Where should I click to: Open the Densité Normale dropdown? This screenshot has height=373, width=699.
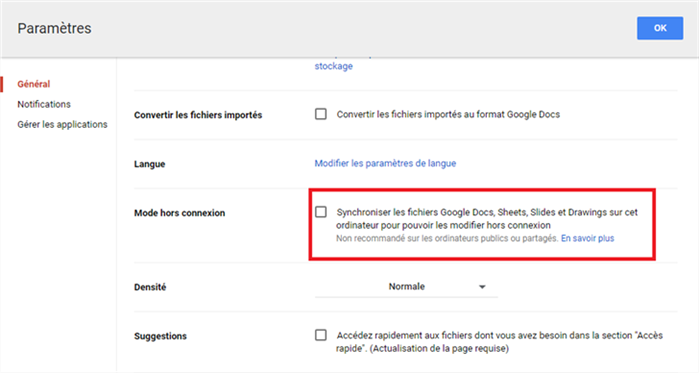pos(406,287)
